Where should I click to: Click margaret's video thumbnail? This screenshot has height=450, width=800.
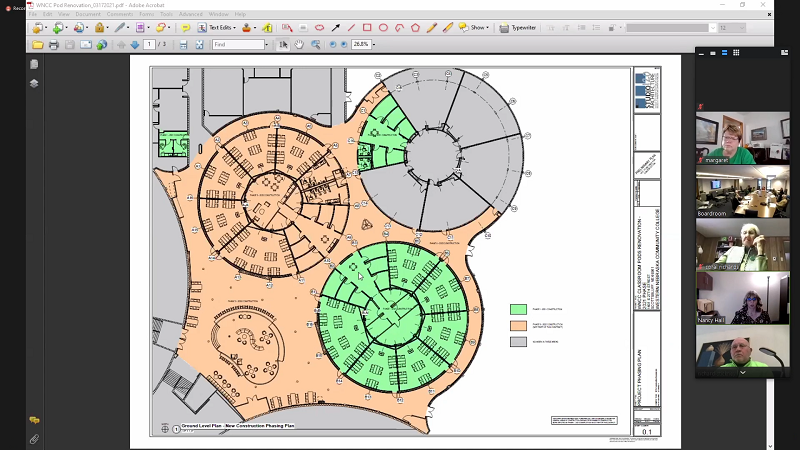[742, 137]
